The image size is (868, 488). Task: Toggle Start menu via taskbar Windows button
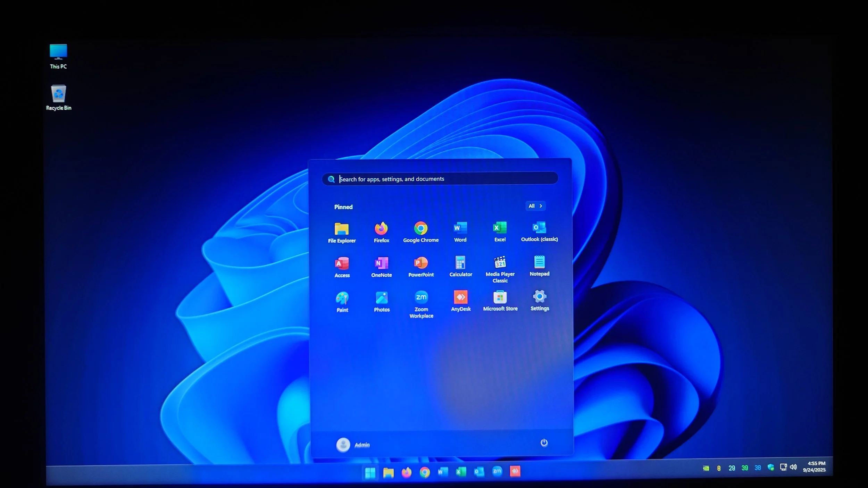(x=370, y=472)
